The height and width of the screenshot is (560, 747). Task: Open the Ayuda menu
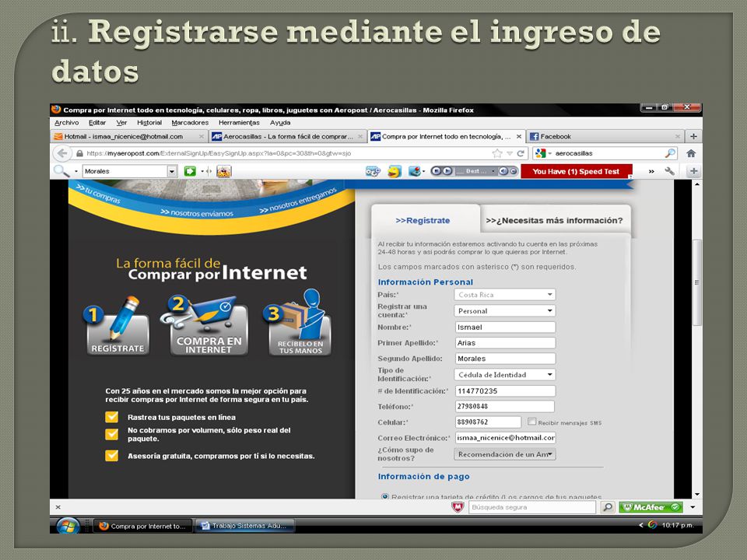coord(280,123)
